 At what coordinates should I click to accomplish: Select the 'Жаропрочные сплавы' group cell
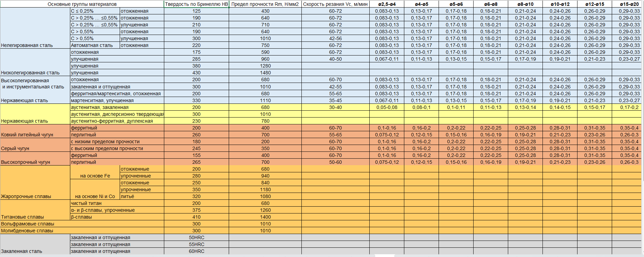35,183
